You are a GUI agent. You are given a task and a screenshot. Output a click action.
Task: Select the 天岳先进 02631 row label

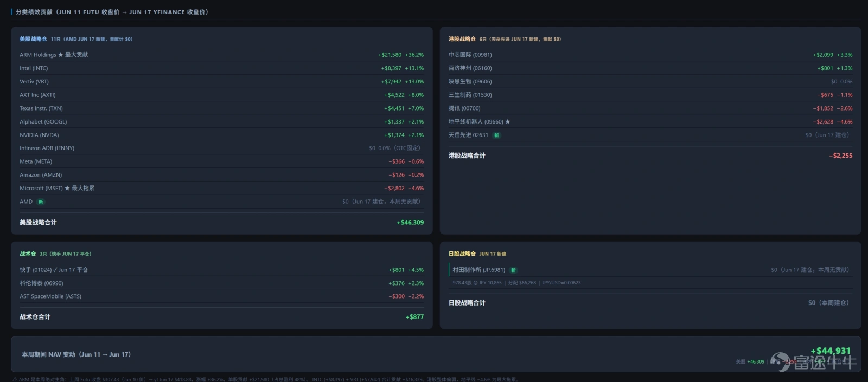468,135
